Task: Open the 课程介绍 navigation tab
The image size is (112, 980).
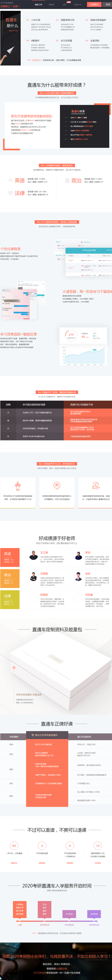Action: [38, 4]
